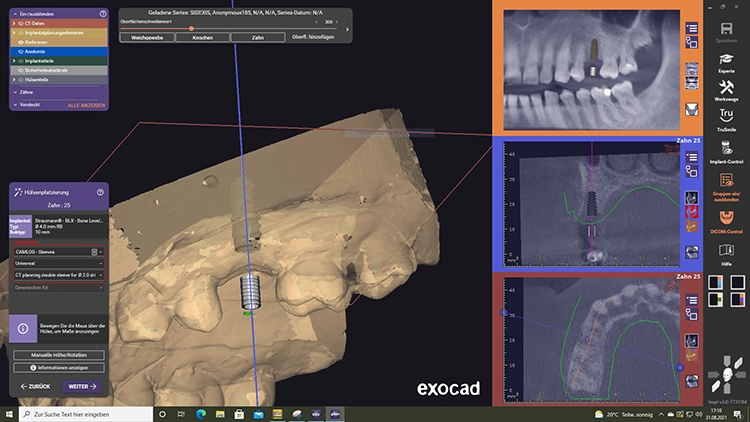Viewport: 750px width, 422px height.
Task: Toggle visibility of CT-Daten group
Action: point(21,23)
